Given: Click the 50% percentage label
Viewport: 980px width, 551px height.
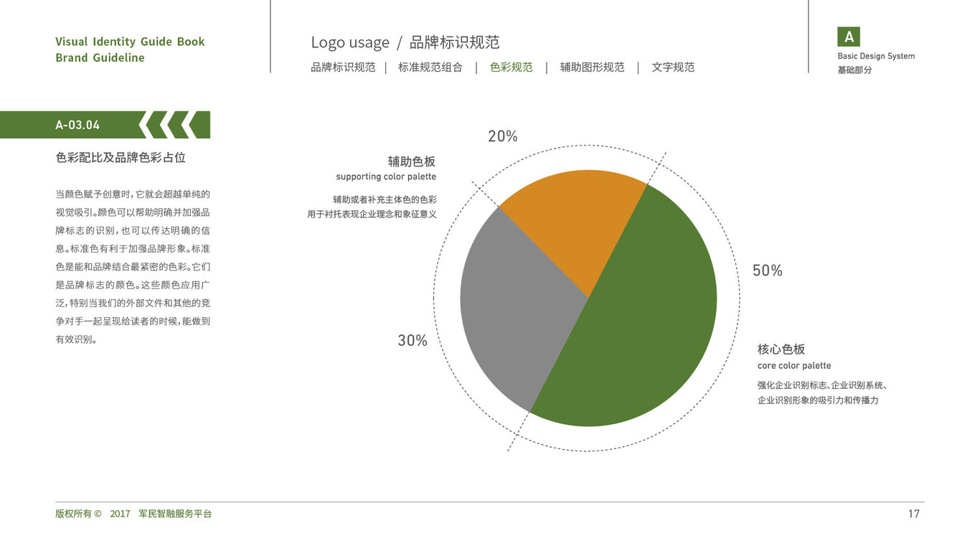Looking at the screenshot, I should point(768,270).
